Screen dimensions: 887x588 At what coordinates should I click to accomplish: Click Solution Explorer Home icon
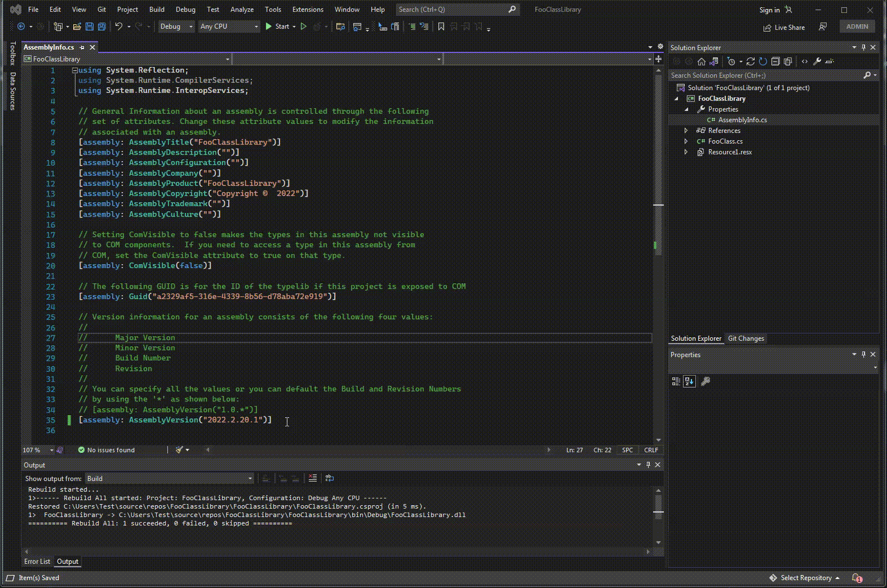point(702,61)
